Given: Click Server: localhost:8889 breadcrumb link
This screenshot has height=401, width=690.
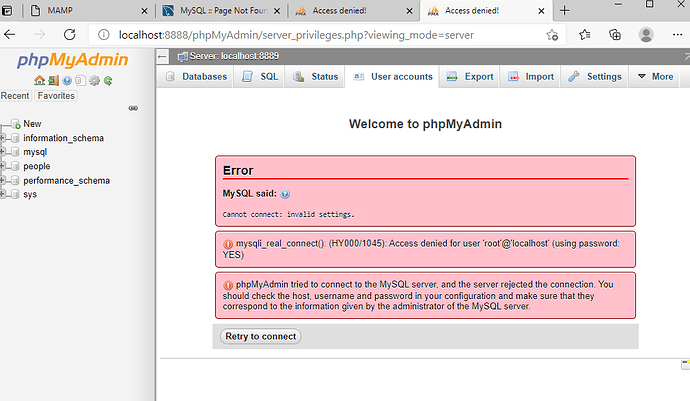Looking at the screenshot, I should click(234, 56).
